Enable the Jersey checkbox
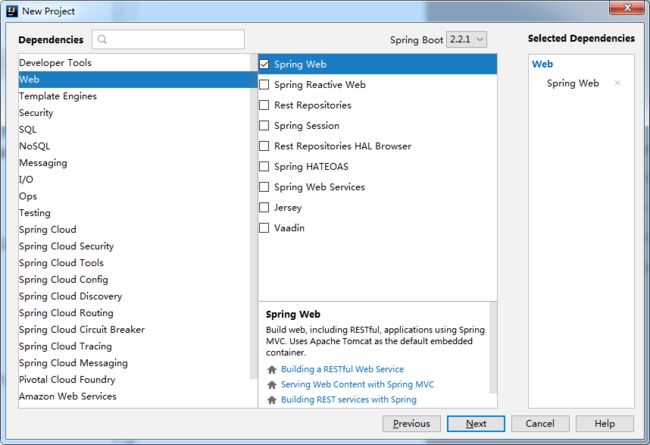650x445 pixels. [264, 207]
